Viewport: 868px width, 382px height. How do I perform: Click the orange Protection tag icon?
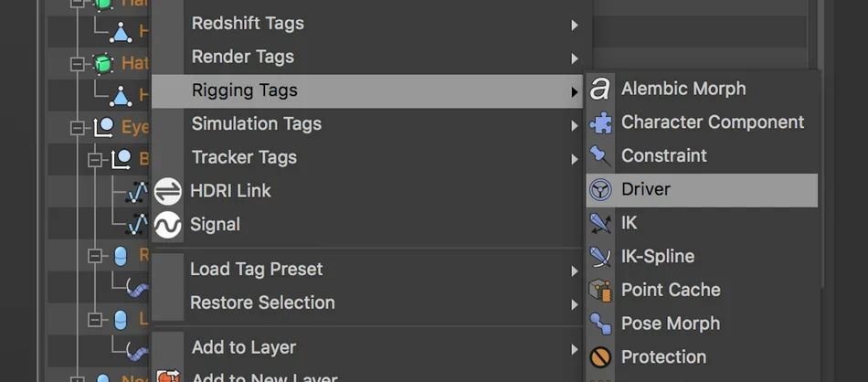pos(600,357)
